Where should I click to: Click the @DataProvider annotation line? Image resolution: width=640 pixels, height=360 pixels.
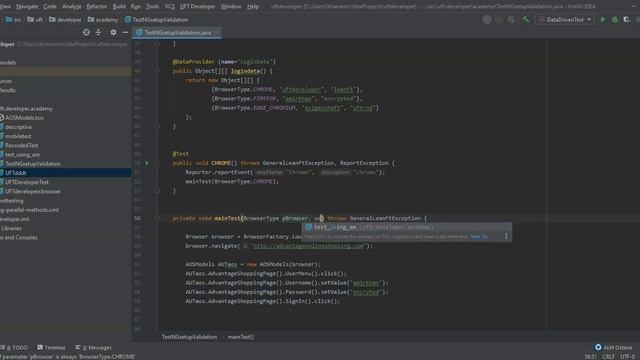coord(224,62)
